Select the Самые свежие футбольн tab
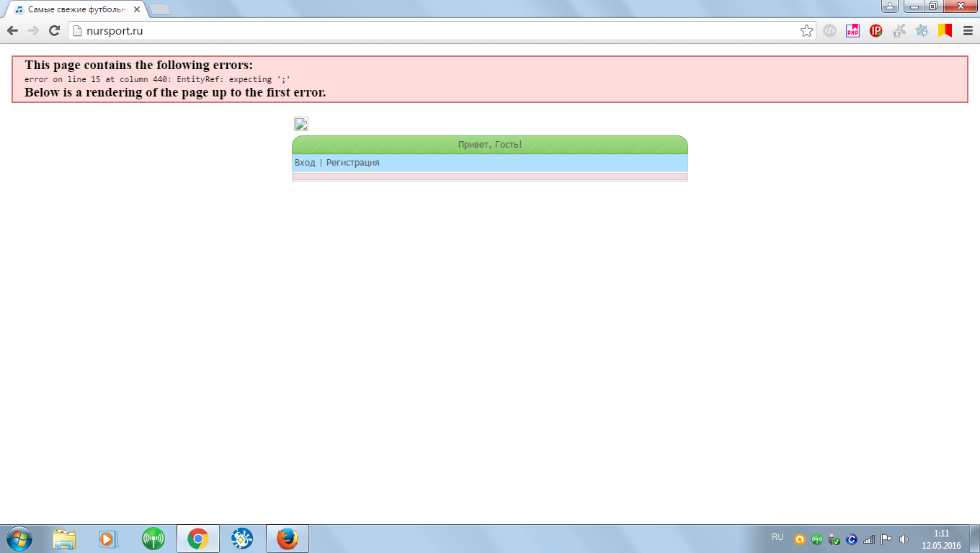Screen dimensions: 980x553 click(x=75, y=9)
